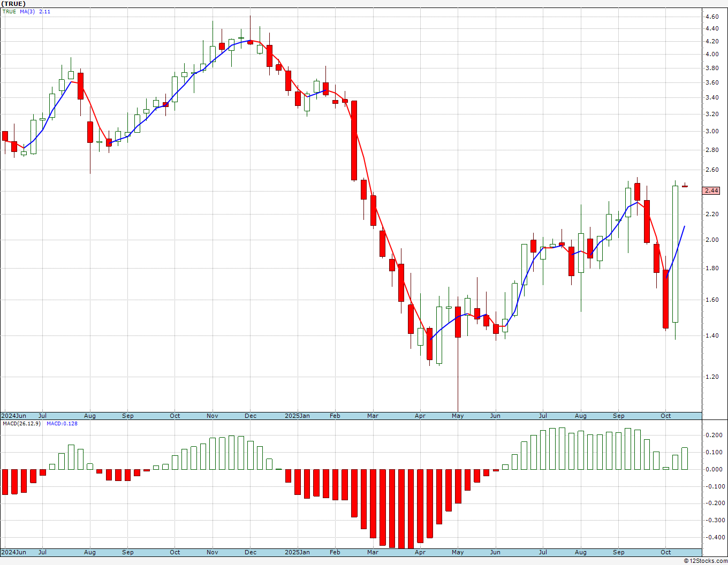The width and height of the screenshot is (728, 565).
Task: Select the 4.20 price axis label
Action: 712,41
